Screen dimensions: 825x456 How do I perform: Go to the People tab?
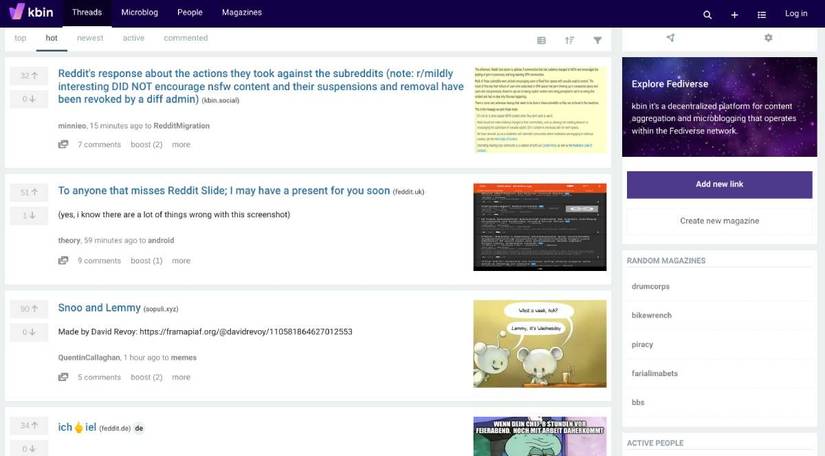[190, 13]
